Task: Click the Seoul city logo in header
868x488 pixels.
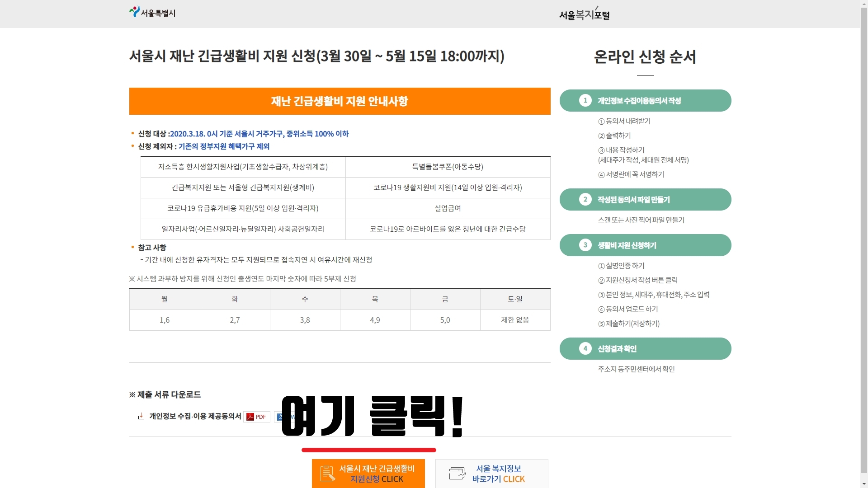Action: coord(152,12)
